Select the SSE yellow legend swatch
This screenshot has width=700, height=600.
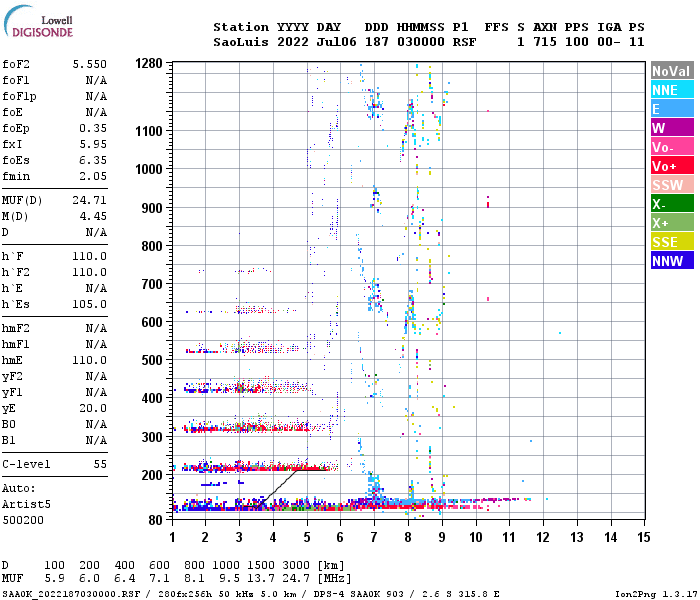click(672, 242)
